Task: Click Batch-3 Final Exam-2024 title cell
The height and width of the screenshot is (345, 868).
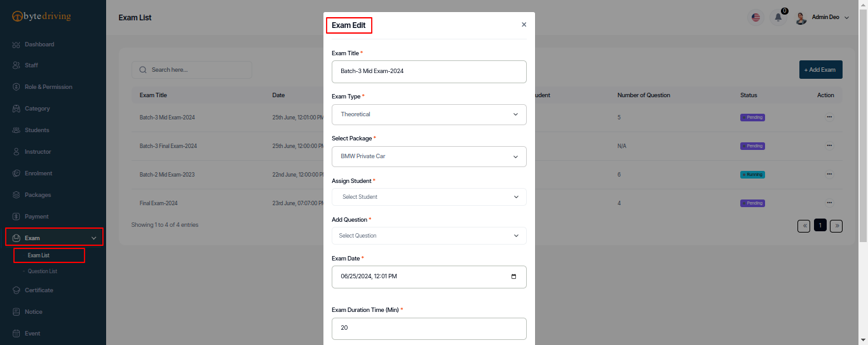Action: (168, 146)
